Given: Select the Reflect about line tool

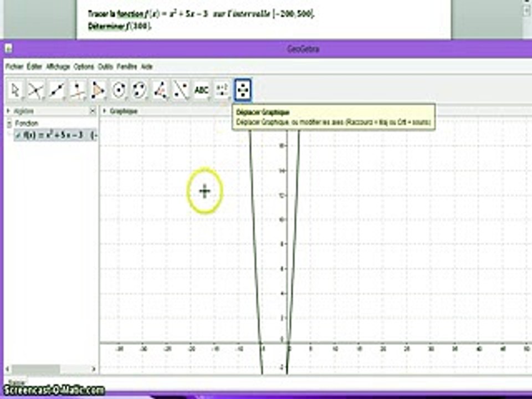Looking at the screenshot, I should [181, 90].
